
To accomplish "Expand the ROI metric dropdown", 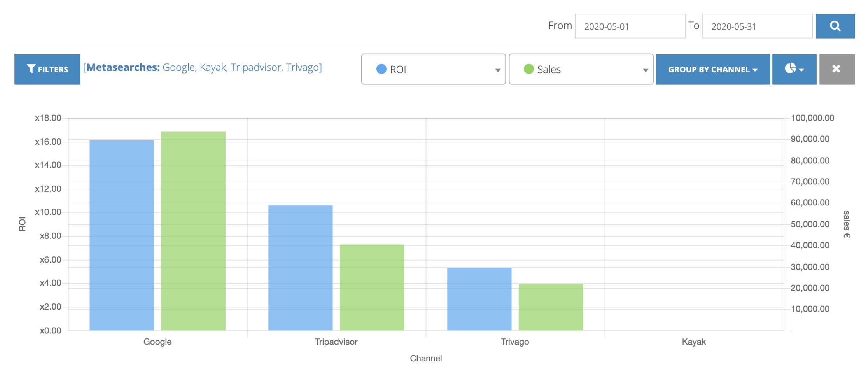I will [x=434, y=69].
